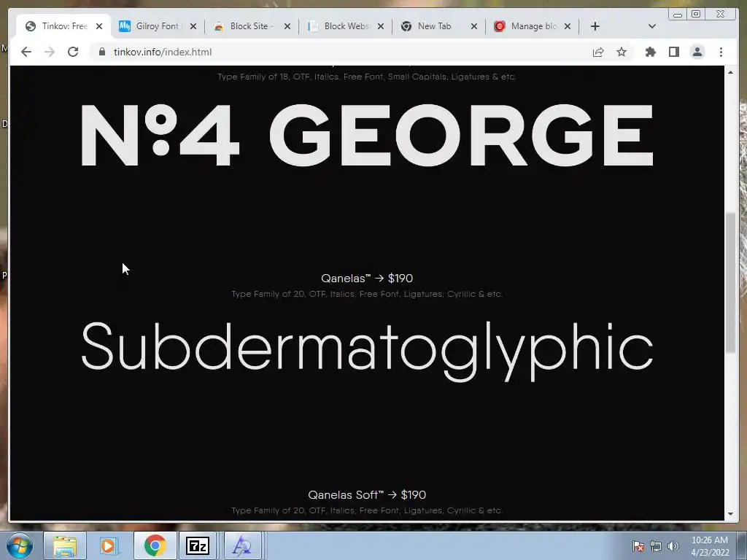Launch Windows Media Player from taskbar
Screen dimensions: 747x560
pos(108,545)
